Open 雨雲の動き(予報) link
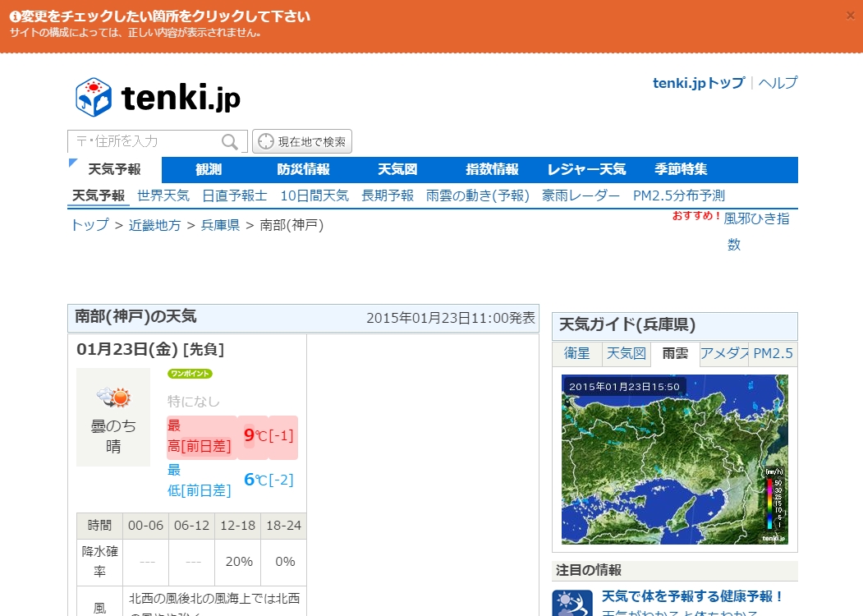 coord(478,196)
